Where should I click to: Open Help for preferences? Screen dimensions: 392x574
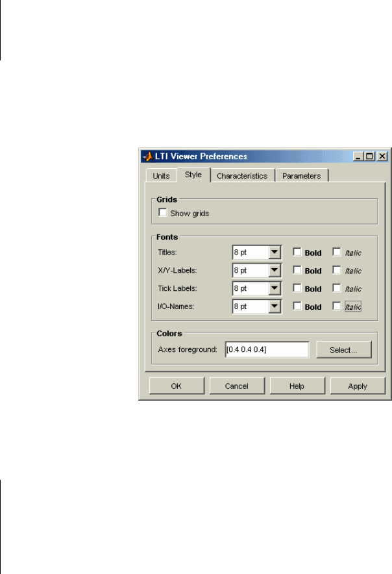pos(297,386)
